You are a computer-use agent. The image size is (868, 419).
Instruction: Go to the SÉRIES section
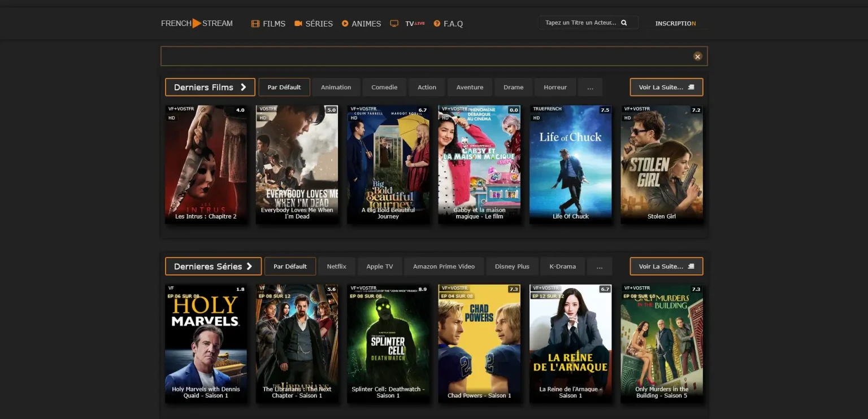314,24
